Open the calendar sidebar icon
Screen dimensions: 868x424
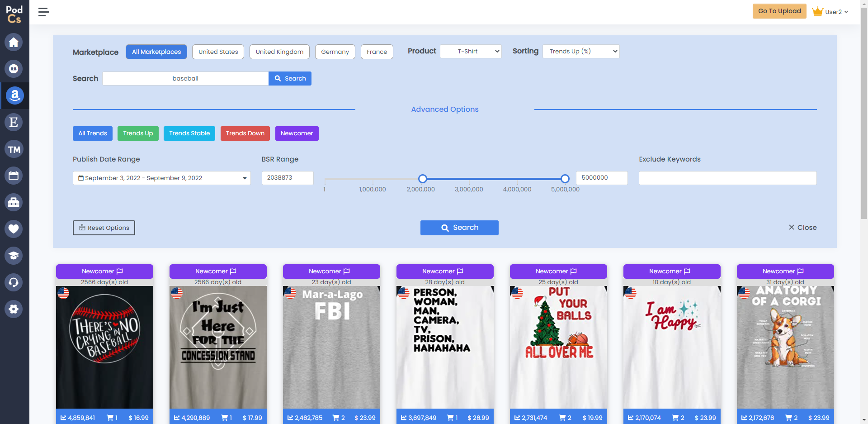tap(14, 176)
